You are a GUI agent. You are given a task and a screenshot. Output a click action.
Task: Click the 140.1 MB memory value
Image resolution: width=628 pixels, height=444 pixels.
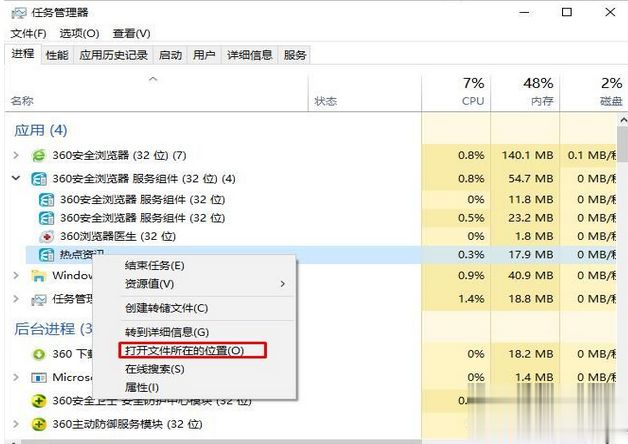tap(527, 155)
